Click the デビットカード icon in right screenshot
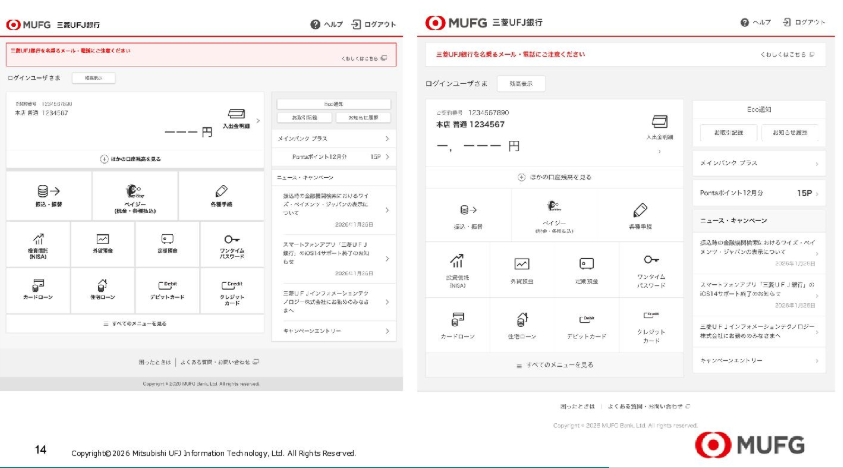843x468 pixels. pyautogui.click(x=587, y=319)
